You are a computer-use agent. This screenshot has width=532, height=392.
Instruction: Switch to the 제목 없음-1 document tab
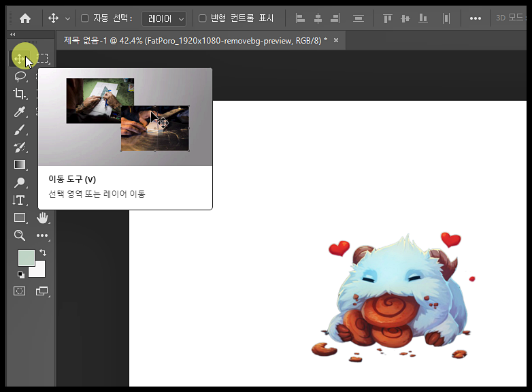point(195,41)
